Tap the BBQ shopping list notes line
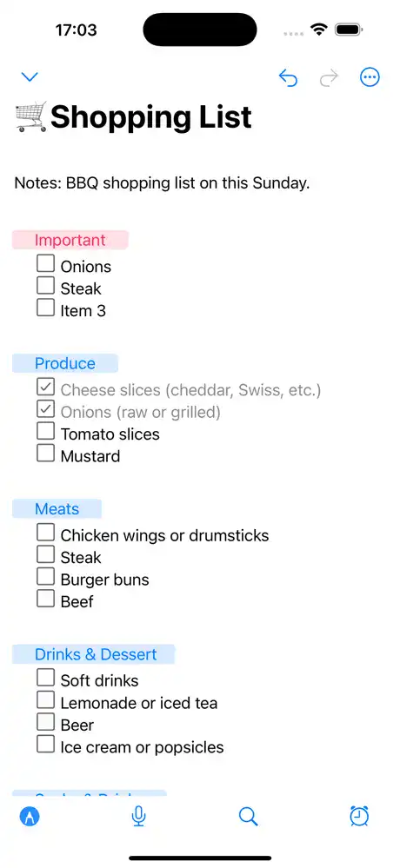 (x=162, y=183)
